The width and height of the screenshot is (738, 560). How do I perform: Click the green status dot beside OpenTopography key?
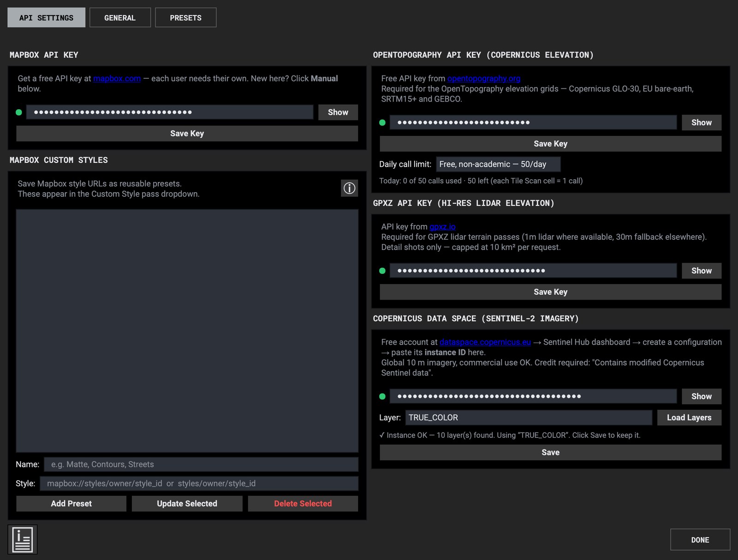coord(382,123)
